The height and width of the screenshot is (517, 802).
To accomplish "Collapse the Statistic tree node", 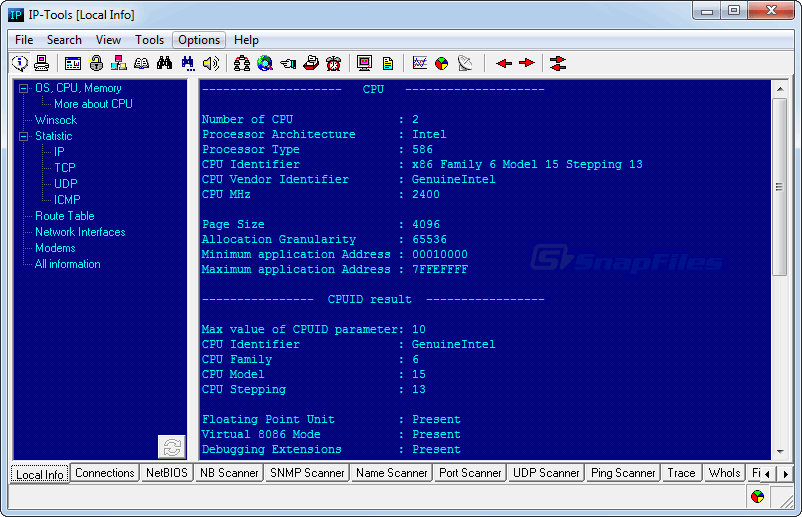I will tap(23, 137).
